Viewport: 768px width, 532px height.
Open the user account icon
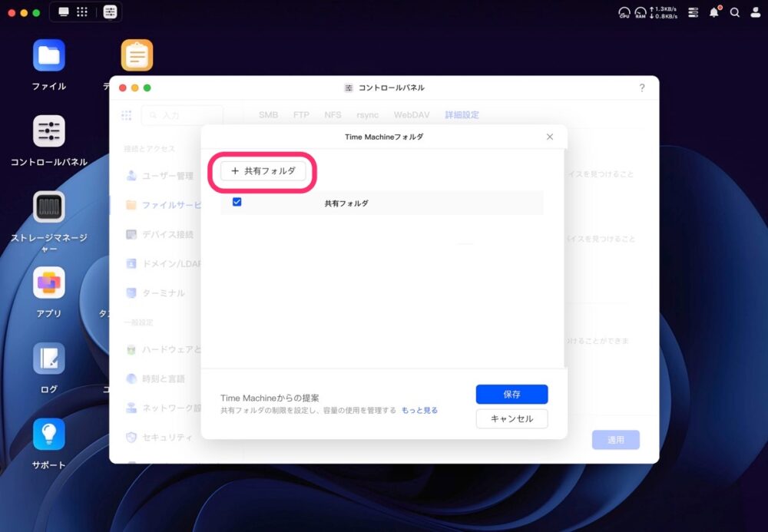pyautogui.click(x=755, y=12)
